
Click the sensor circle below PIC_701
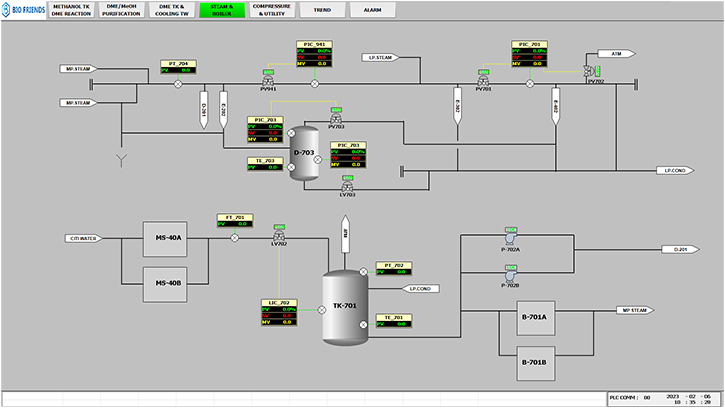530,84
